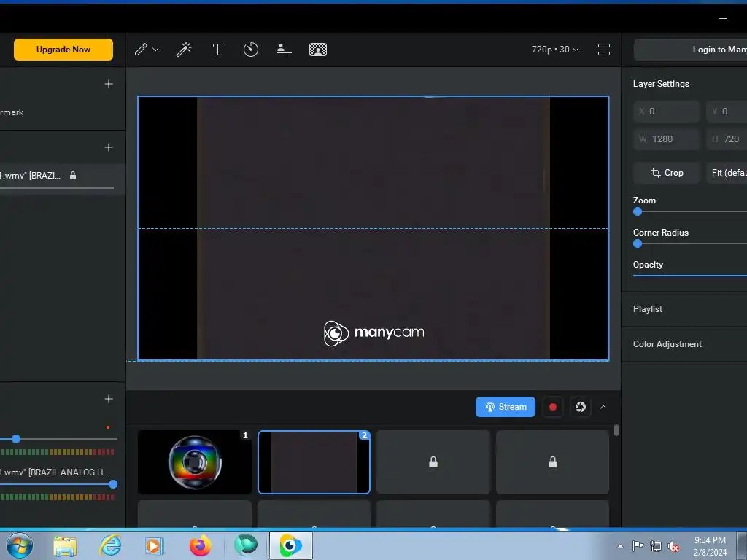Image resolution: width=747 pixels, height=560 pixels.
Task: Open Internet Explorer from the taskbar
Action: click(x=111, y=545)
